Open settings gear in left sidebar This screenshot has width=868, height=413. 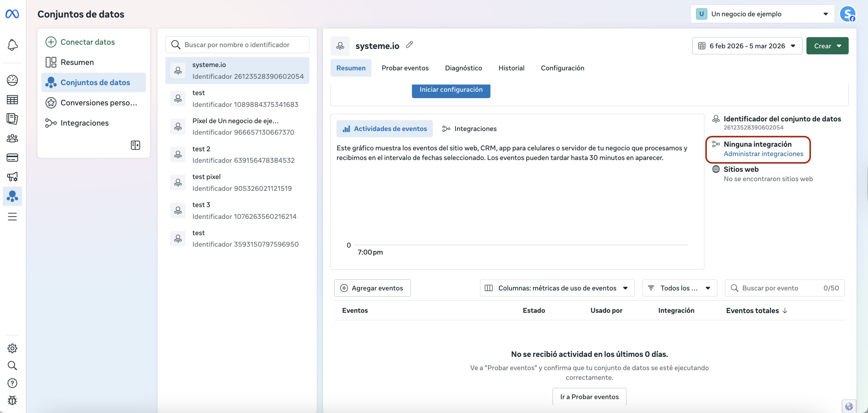12,348
